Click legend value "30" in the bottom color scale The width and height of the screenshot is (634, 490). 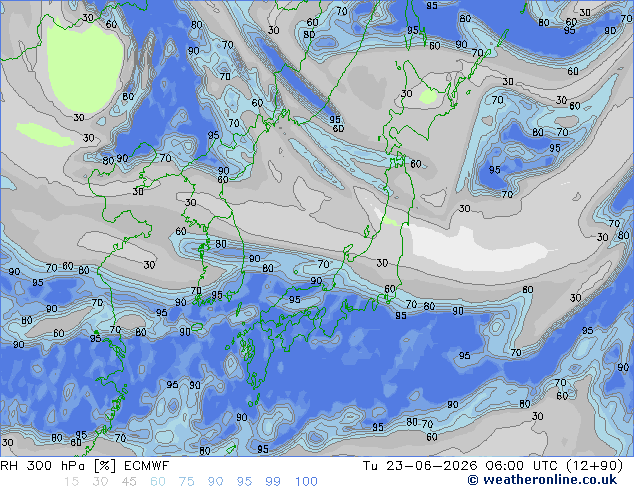pyautogui.click(x=100, y=482)
